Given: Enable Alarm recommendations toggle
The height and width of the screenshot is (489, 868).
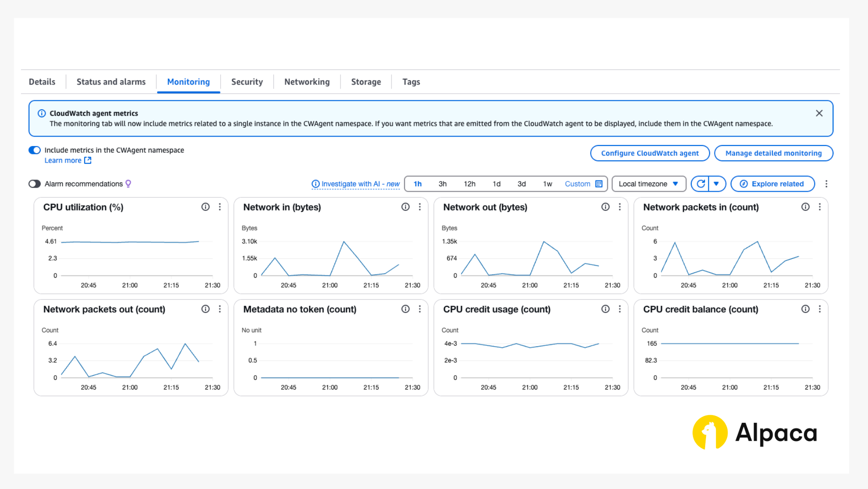Looking at the screenshot, I should pos(35,184).
